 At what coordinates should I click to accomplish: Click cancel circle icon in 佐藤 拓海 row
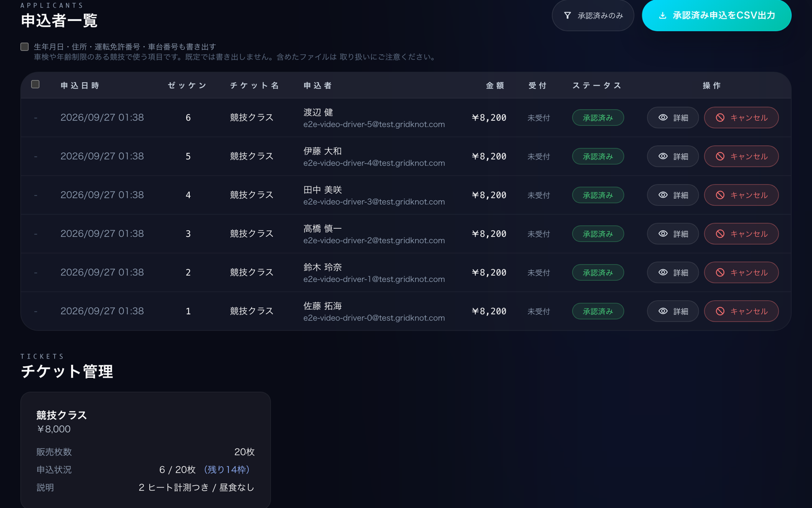[x=720, y=311]
